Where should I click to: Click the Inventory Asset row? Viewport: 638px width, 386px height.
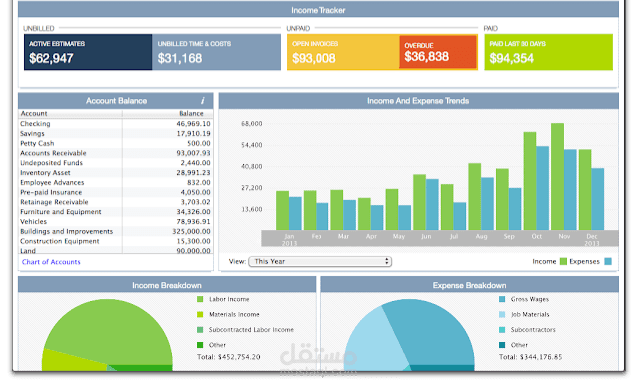[116, 172]
